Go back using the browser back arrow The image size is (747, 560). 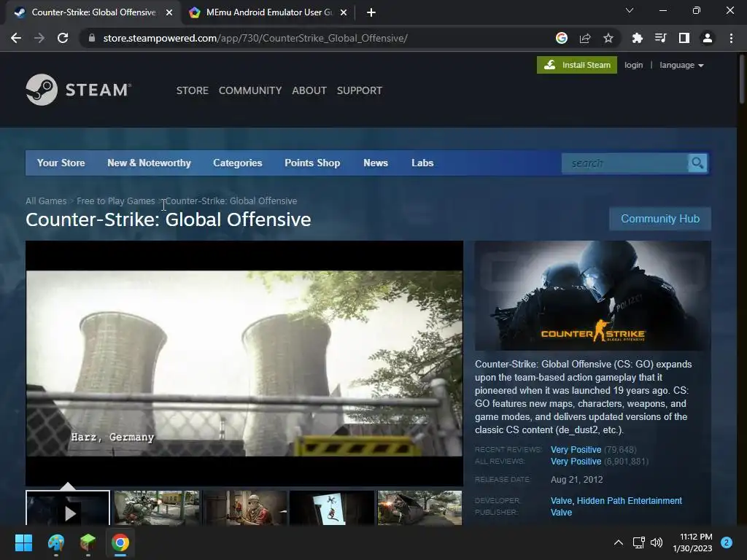pyautogui.click(x=16, y=38)
